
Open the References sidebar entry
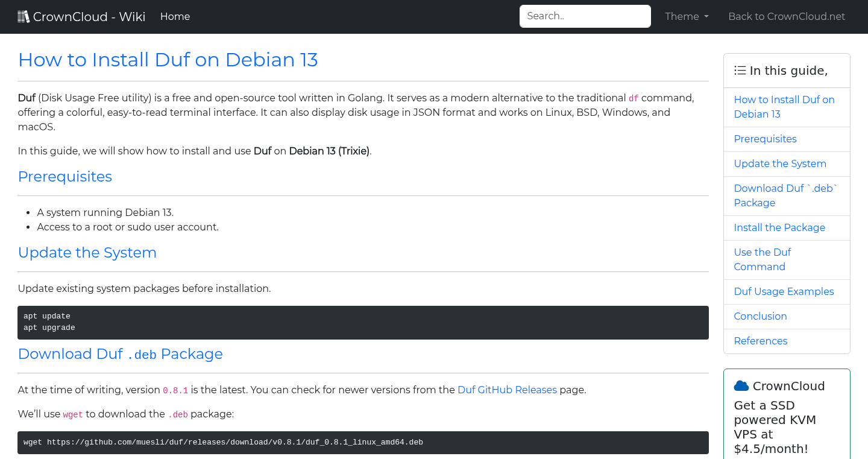(x=761, y=341)
